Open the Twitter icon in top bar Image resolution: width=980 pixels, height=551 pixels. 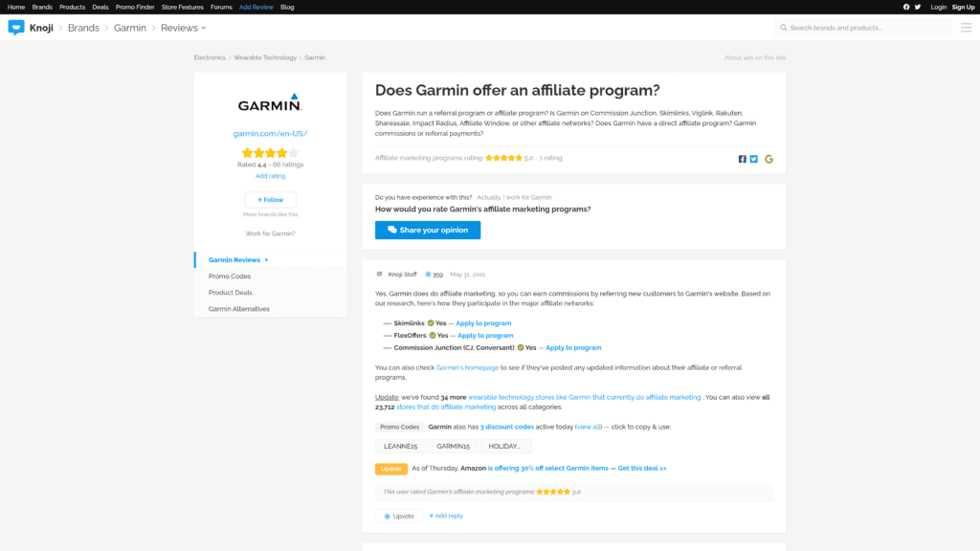(918, 7)
